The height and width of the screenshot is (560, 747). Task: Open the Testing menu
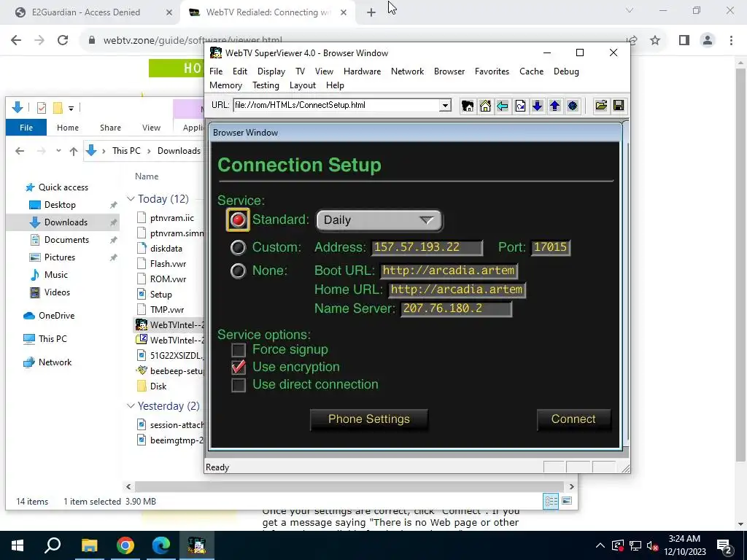(x=266, y=85)
